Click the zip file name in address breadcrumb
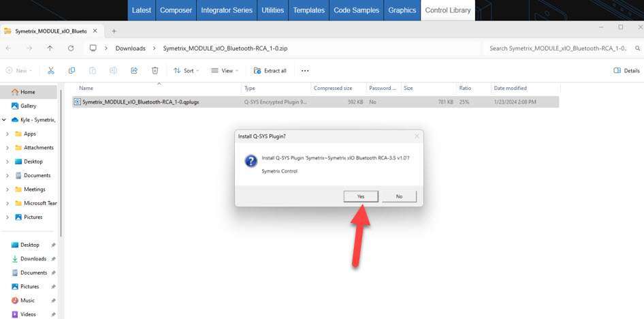 click(x=225, y=48)
